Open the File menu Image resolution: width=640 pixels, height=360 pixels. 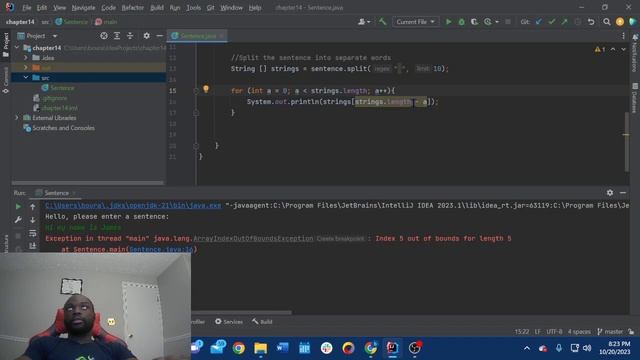27,8
